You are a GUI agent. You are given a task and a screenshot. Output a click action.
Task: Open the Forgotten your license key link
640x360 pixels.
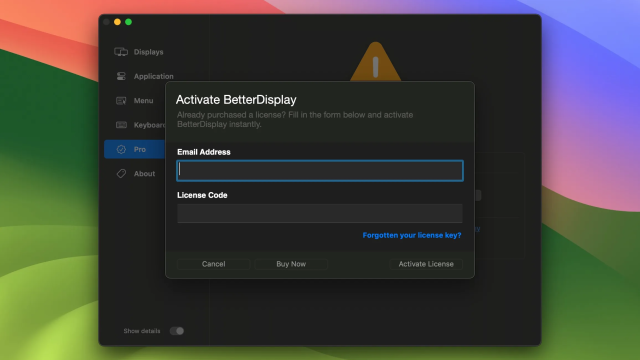412,235
